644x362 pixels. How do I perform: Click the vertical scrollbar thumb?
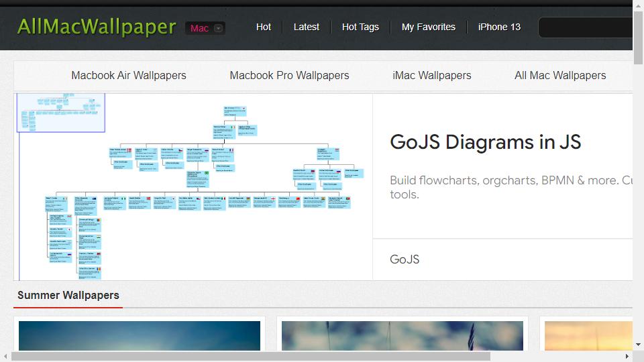(x=638, y=38)
